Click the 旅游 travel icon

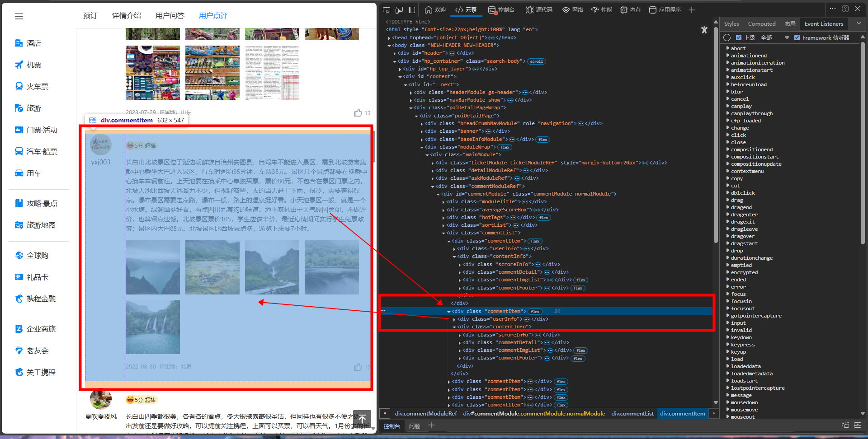[19, 108]
